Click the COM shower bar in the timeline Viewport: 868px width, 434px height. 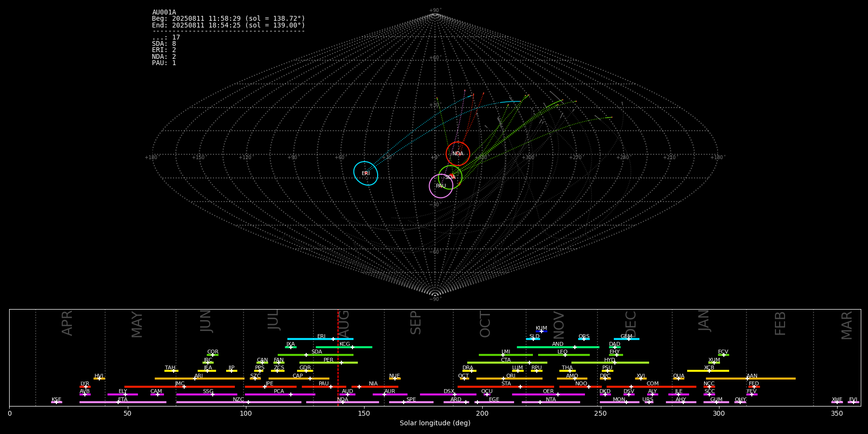coord(651,386)
